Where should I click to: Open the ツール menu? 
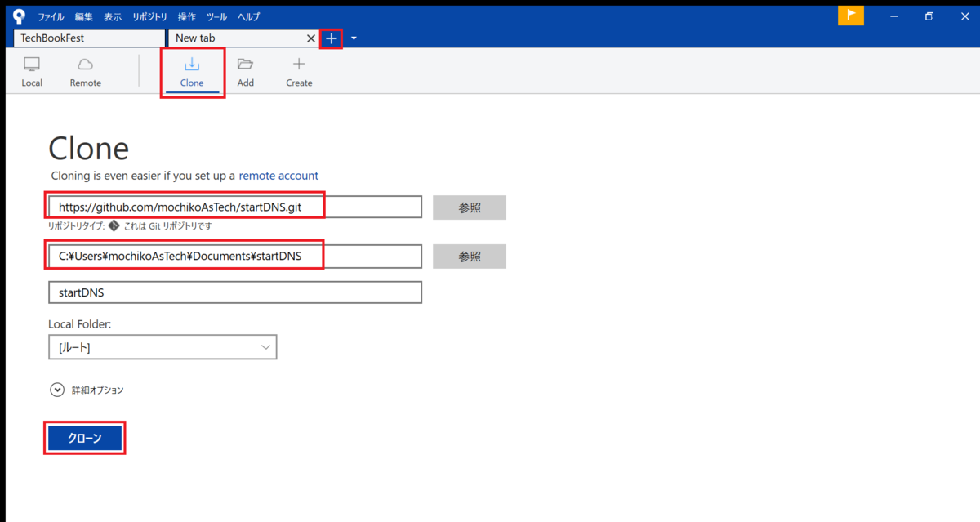pos(217,16)
